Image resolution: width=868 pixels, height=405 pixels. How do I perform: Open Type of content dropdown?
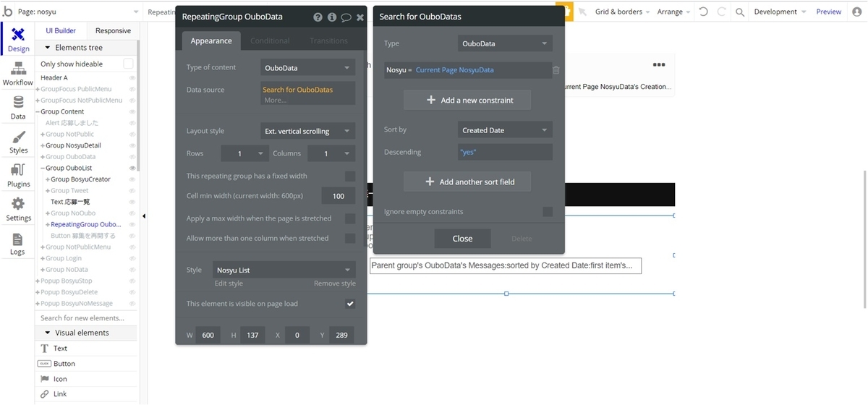(308, 68)
